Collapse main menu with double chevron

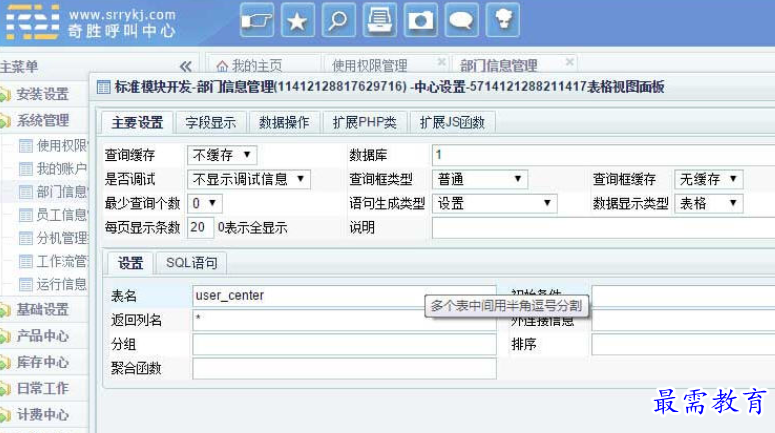(185, 66)
